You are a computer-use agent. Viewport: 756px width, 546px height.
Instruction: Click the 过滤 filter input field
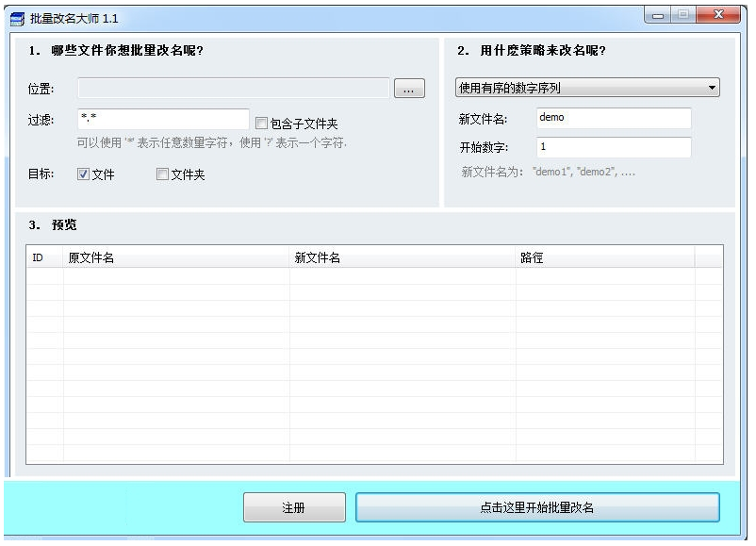[162, 120]
